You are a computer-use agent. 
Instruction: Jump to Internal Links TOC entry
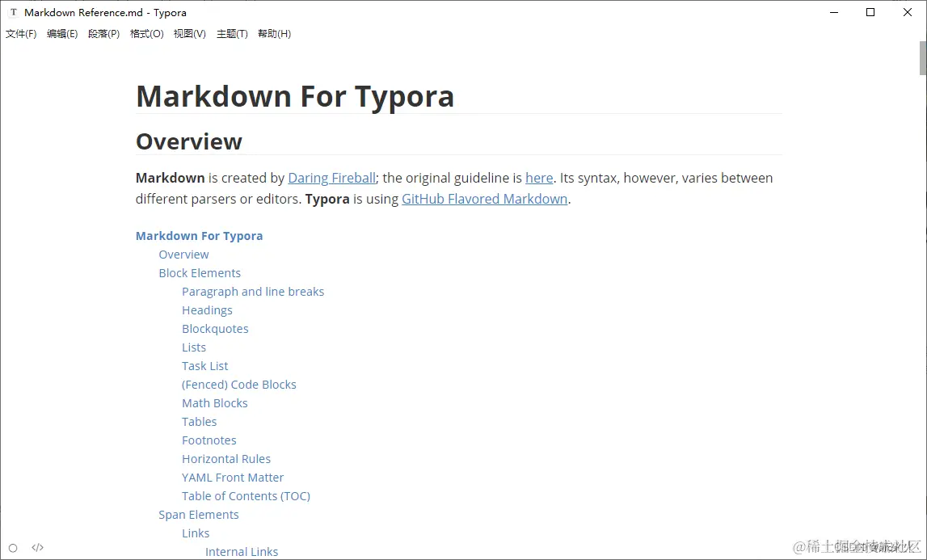pyautogui.click(x=242, y=552)
